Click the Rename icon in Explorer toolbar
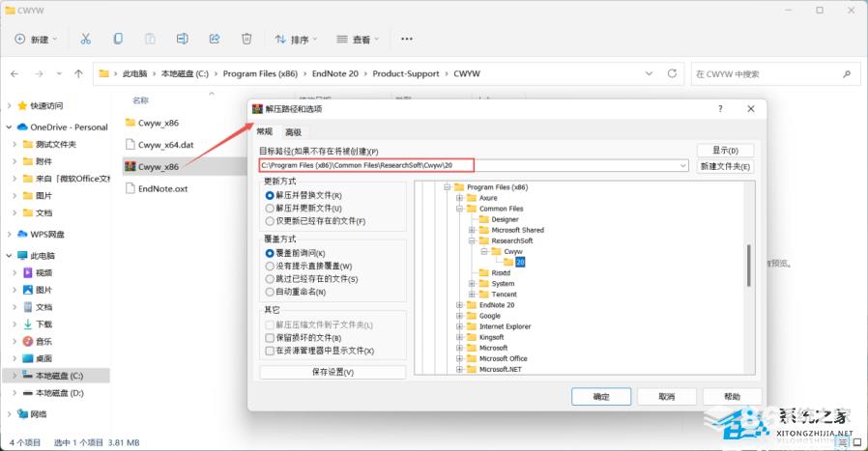The width and height of the screenshot is (868, 451). (x=182, y=39)
